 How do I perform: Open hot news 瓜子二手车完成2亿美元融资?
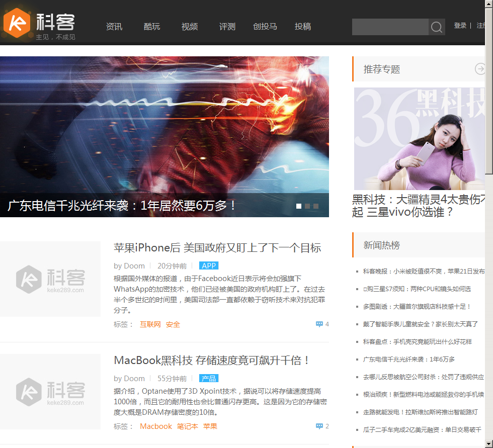(x=422, y=429)
